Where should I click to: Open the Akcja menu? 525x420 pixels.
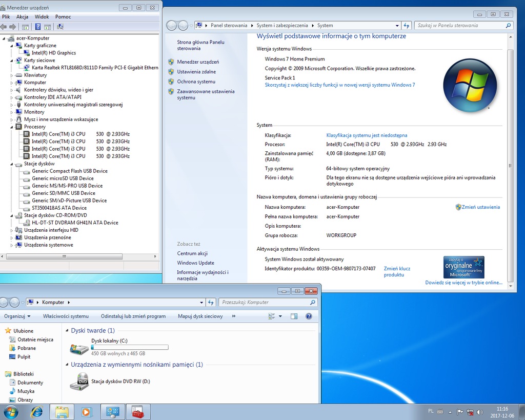22,17
